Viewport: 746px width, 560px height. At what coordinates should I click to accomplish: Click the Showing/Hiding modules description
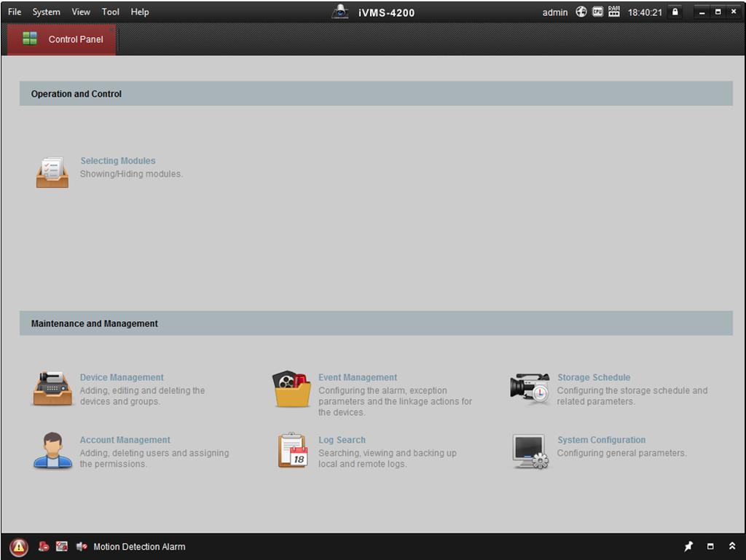[x=131, y=174]
